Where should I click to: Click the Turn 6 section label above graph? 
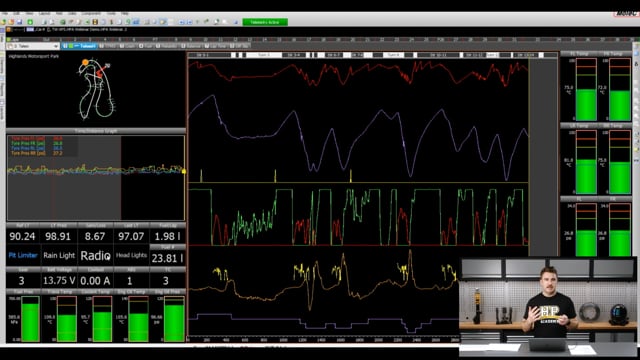pos(393,55)
